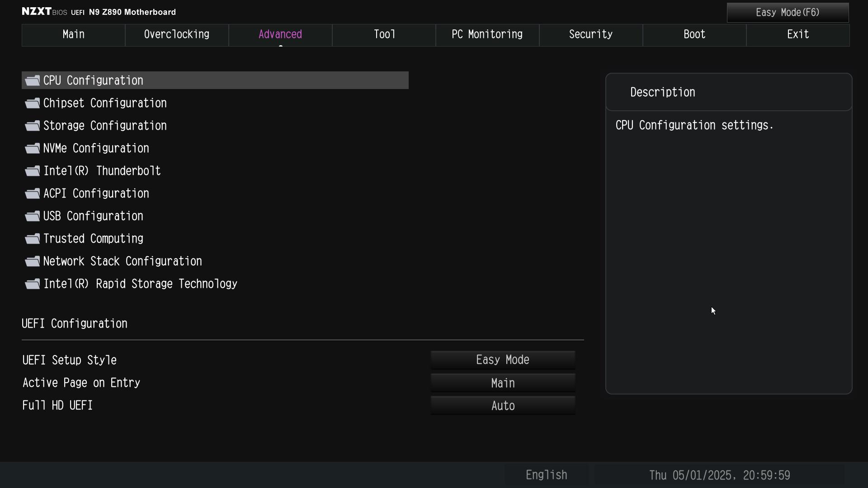Image resolution: width=868 pixels, height=488 pixels.
Task: Click the Chipset Configuration folder icon
Action: [x=33, y=103]
